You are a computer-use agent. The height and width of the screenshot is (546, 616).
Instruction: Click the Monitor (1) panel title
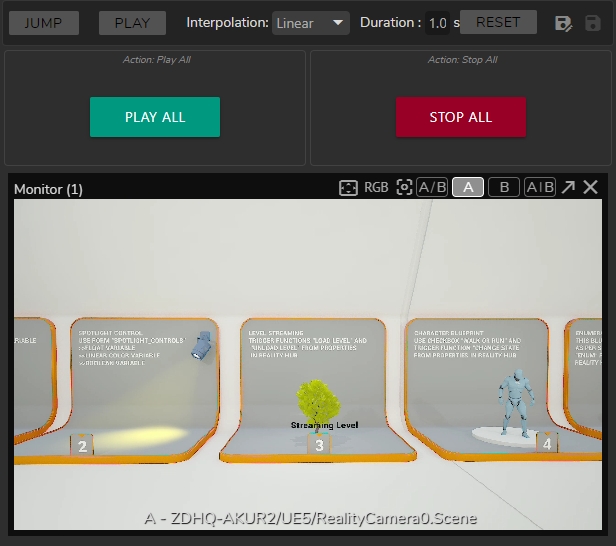click(48, 189)
